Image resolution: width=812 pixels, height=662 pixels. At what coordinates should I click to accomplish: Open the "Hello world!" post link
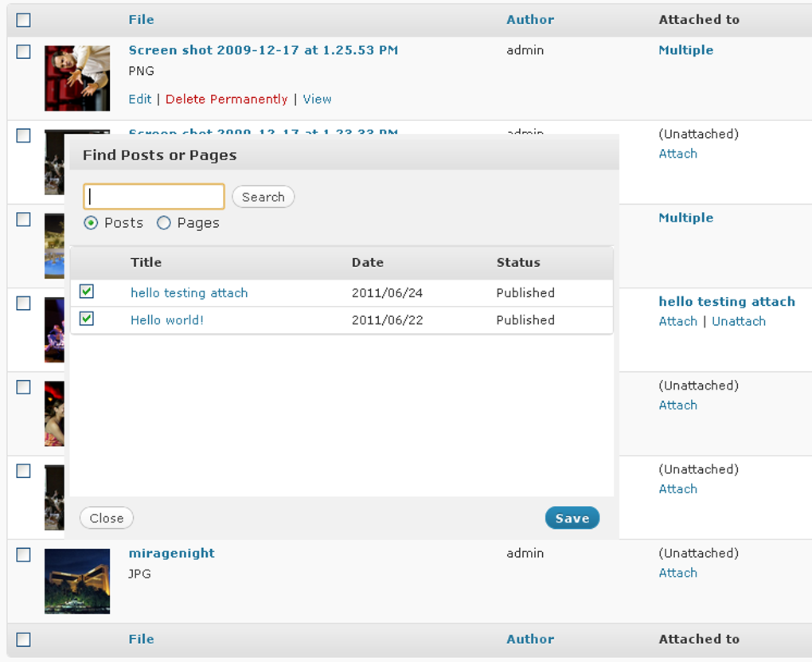click(x=166, y=320)
